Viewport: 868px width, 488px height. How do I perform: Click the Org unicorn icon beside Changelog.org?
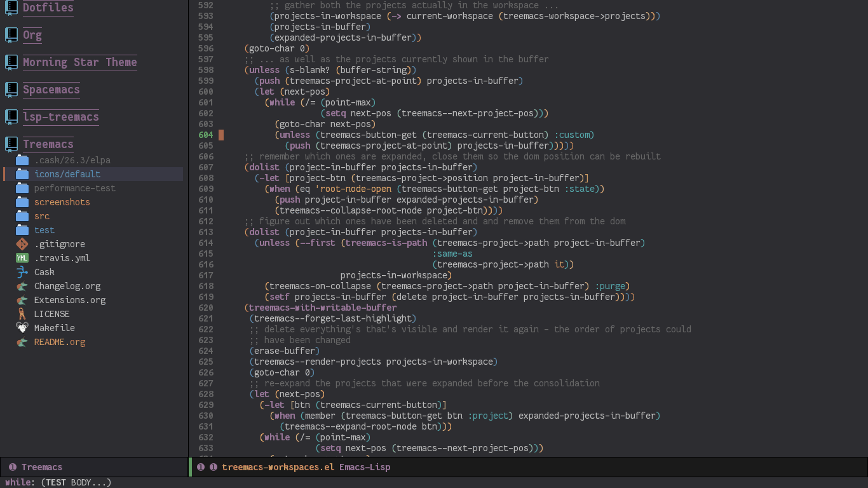tap(21, 286)
